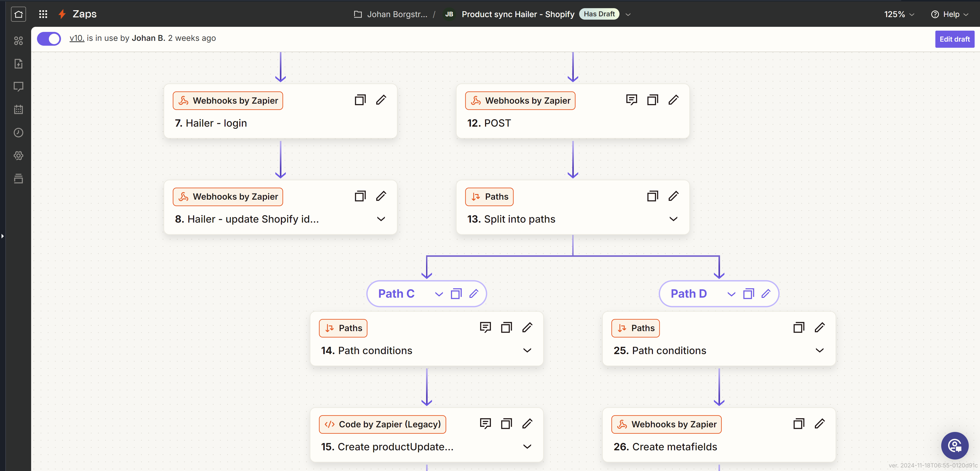The height and width of the screenshot is (471, 980).
Task: Expand step 13 Split into paths chevron
Action: [673, 219]
